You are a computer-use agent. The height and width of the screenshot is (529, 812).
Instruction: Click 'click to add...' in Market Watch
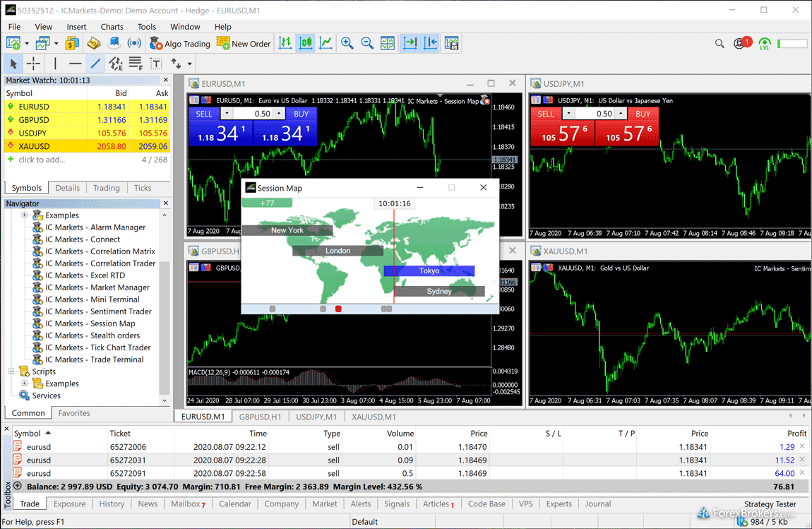[42, 160]
